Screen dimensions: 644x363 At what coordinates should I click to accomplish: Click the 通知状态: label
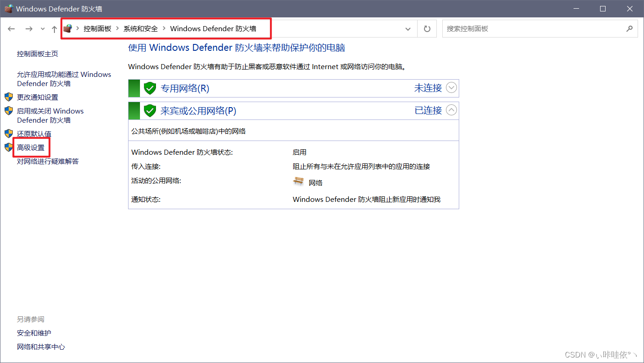(x=146, y=199)
